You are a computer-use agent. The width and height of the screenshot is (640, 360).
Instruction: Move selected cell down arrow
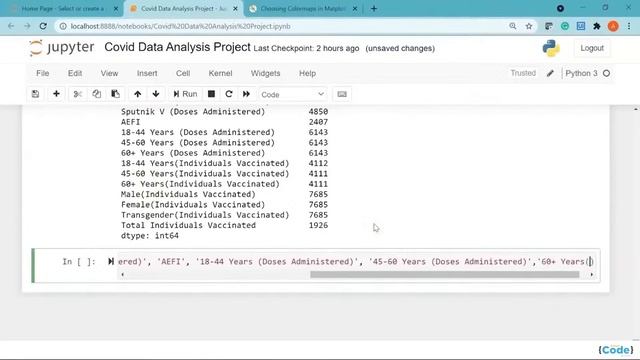pos(156,94)
